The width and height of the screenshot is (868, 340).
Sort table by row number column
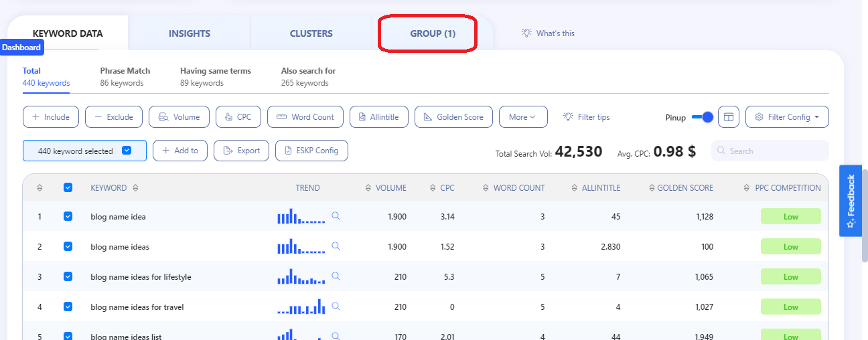(x=40, y=188)
